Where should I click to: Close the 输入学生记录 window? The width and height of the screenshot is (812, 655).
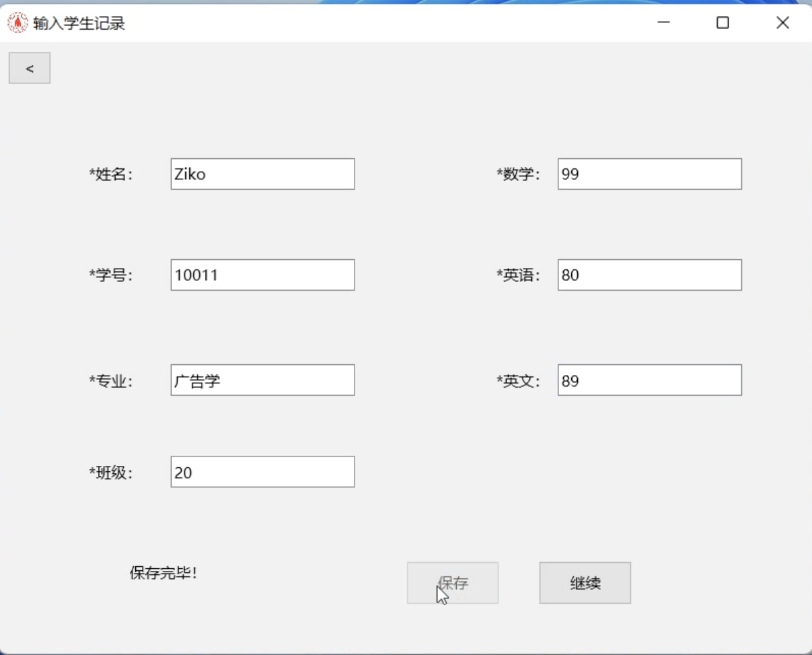[782, 23]
